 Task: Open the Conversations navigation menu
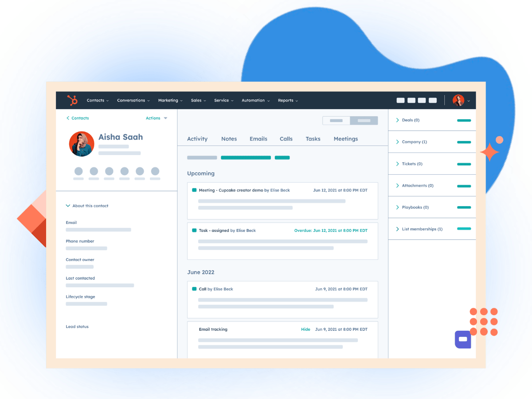133,101
